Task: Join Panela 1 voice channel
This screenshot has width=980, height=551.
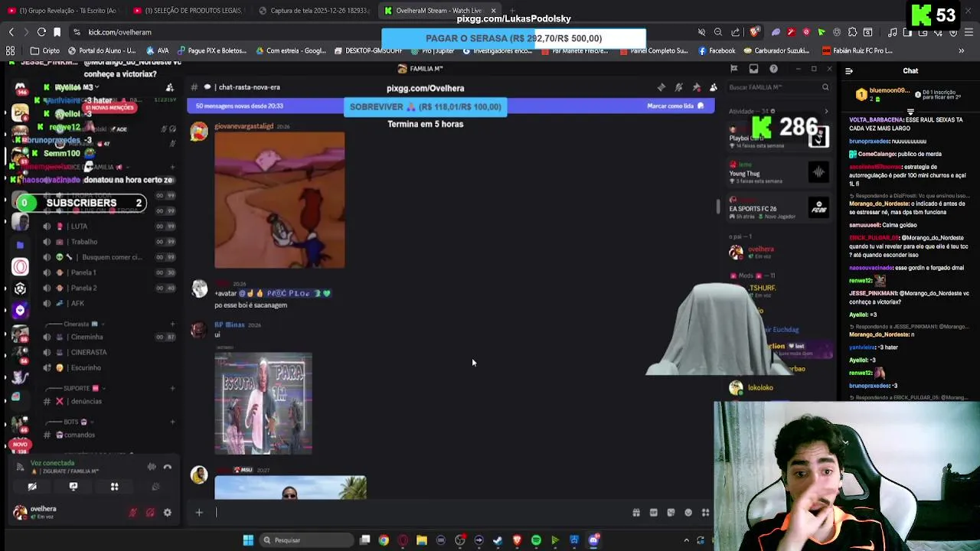Action: pyautogui.click(x=107, y=272)
